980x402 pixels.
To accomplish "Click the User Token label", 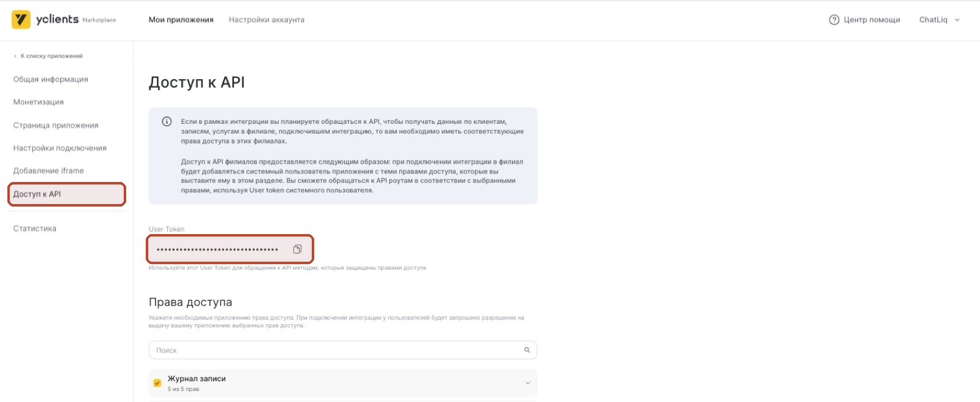I will coord(167,229).
